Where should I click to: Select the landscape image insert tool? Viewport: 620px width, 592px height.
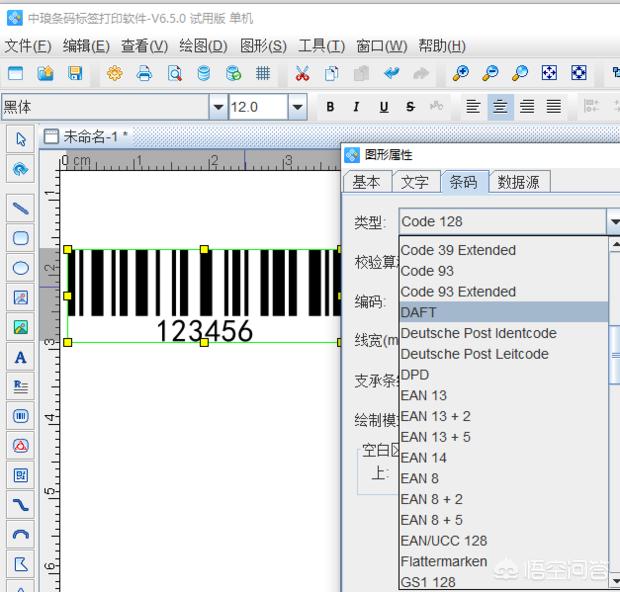[21, 327]
